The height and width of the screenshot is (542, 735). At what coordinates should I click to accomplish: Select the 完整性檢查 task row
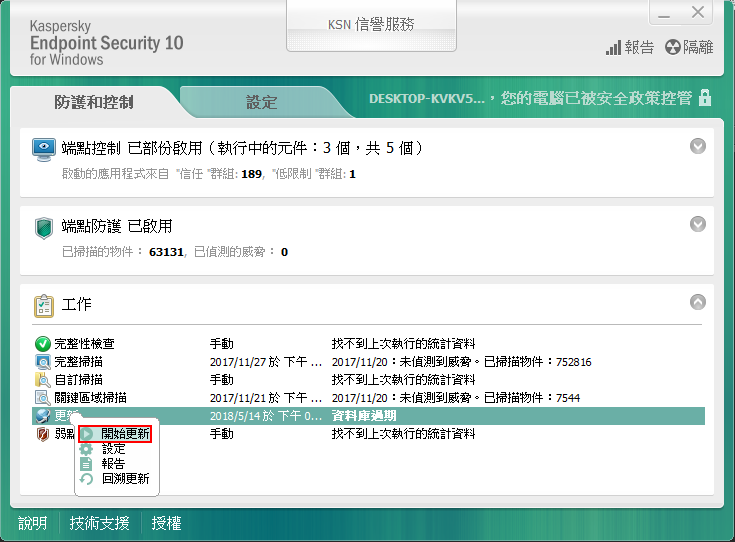click(368, 344)
